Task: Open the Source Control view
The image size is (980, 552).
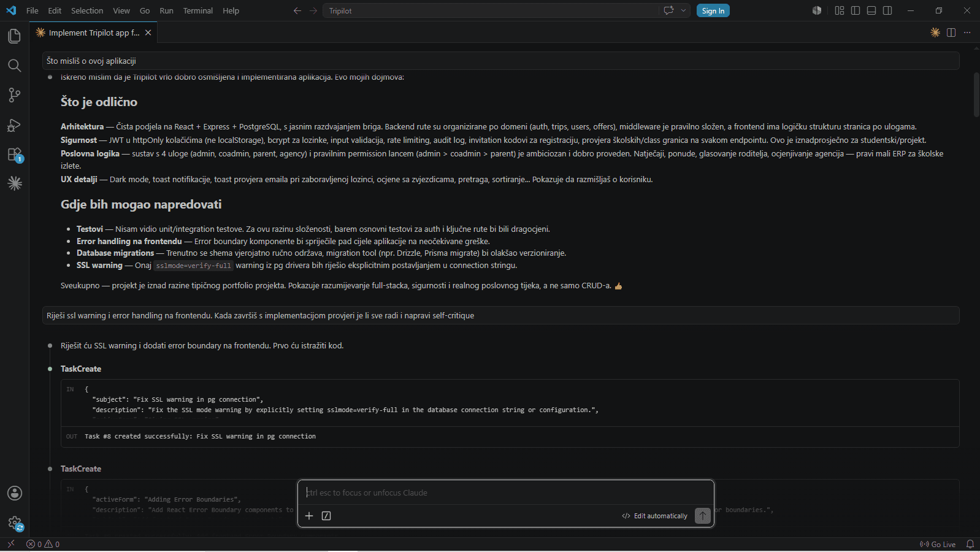Action: (14, 95)
